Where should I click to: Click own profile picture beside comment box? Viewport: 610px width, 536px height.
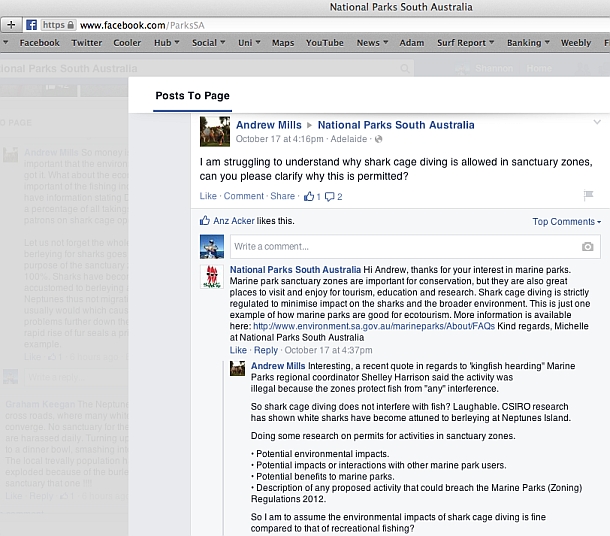212,247
